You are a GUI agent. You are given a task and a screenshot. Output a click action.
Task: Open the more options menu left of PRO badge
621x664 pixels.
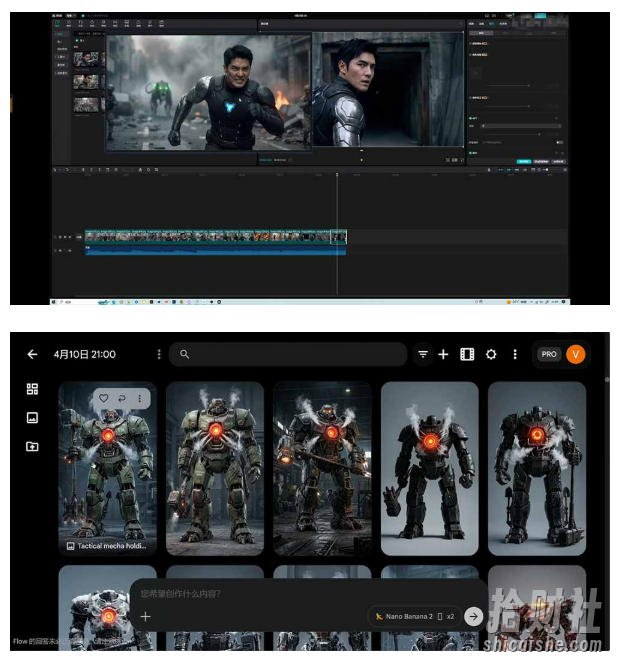(x=515, y=354)
